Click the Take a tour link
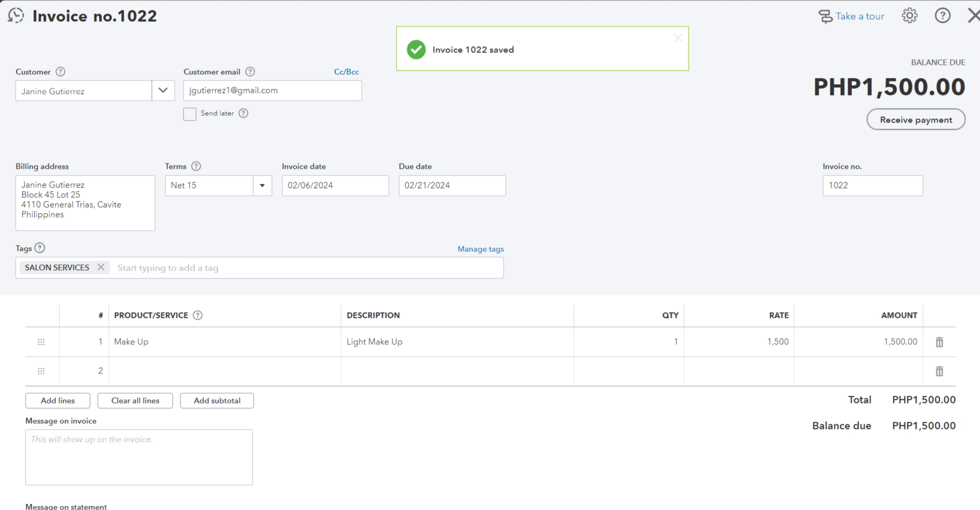 pyautogui.click(x=859, y=16)
